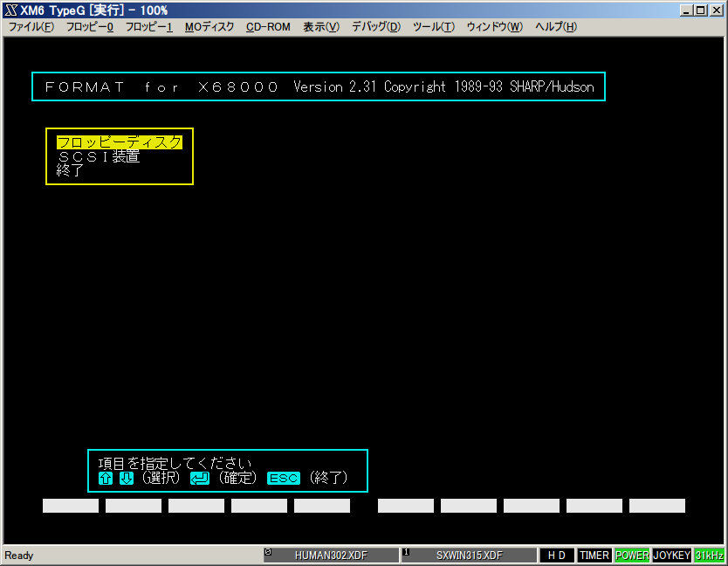Click the 項目を指定してください prompt text
The image size is (728, 566).
point(175,463)
